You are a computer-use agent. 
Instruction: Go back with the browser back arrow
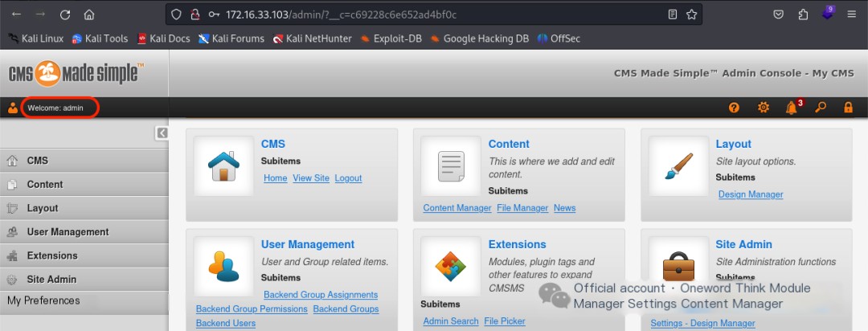point(16,14)
